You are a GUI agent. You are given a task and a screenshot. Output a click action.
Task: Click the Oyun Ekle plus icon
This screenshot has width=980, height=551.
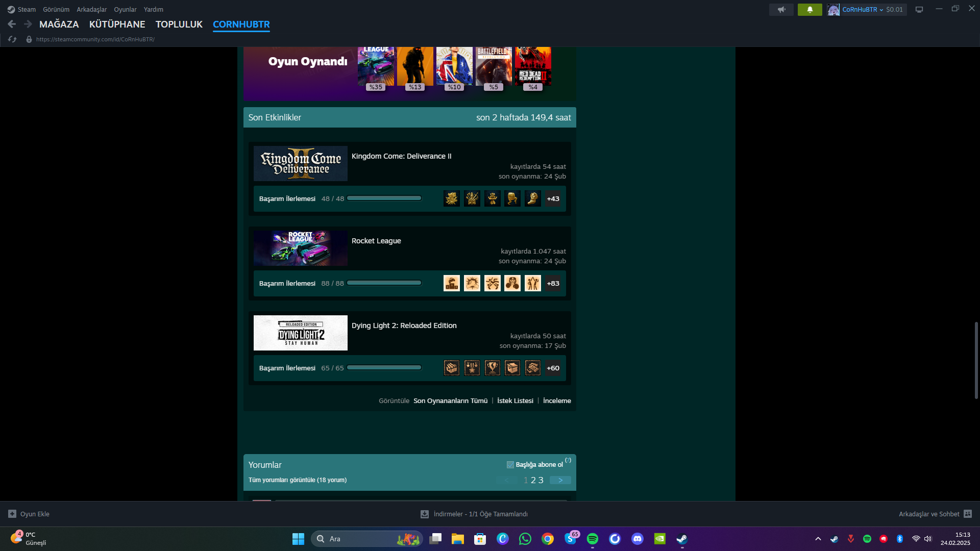[x=12, y=514]
